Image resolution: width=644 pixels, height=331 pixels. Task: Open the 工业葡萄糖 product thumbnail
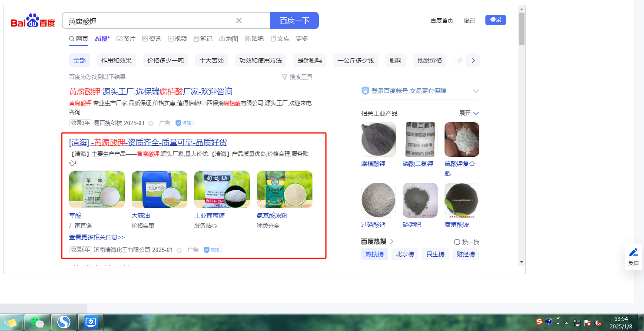point(222,190)
